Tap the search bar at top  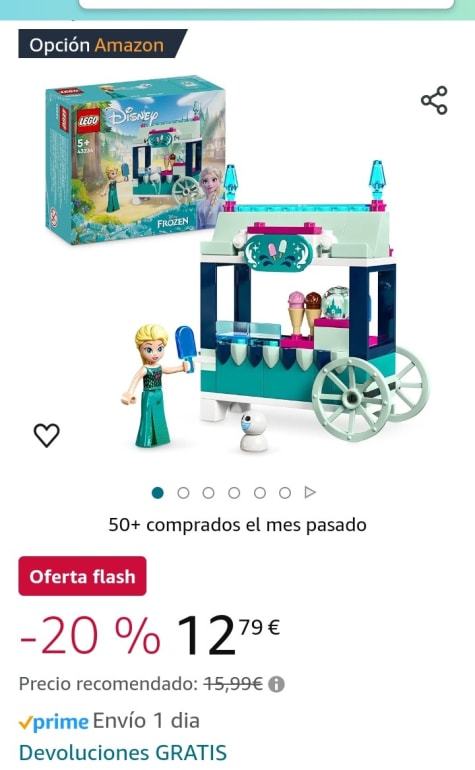pyautogui.click(x=266, y=4)
